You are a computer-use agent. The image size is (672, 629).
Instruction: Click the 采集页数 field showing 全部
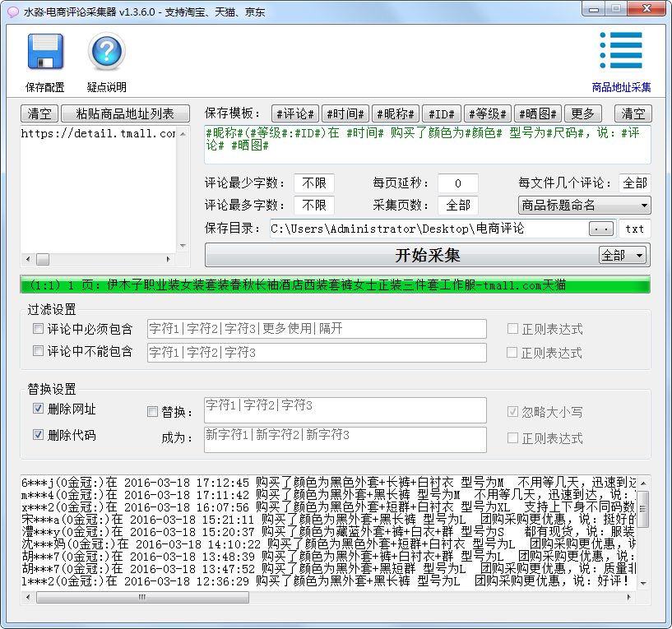(x=458, y=205)
